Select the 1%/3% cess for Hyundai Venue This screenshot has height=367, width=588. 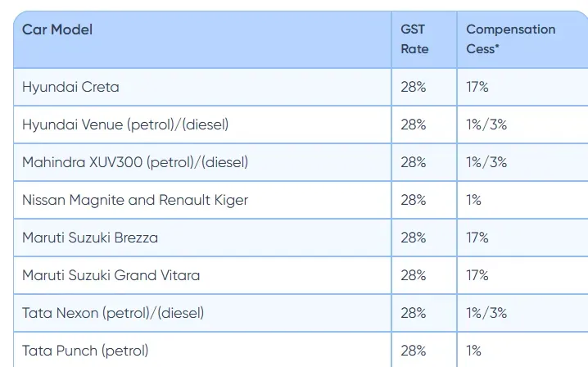tap(486, 125)
